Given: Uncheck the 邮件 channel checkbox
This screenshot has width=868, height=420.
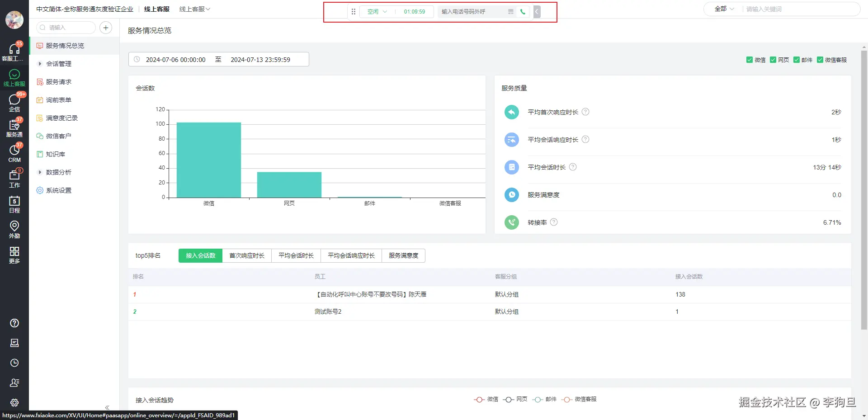Looking at the screenshot, I should pos(797,60).
